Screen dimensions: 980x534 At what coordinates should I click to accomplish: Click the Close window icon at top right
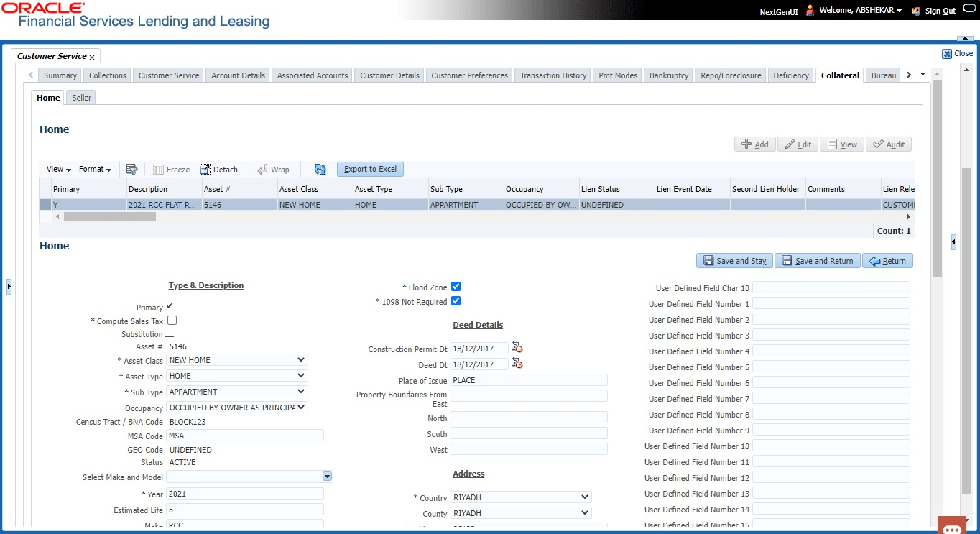click(x=947, y=53)
